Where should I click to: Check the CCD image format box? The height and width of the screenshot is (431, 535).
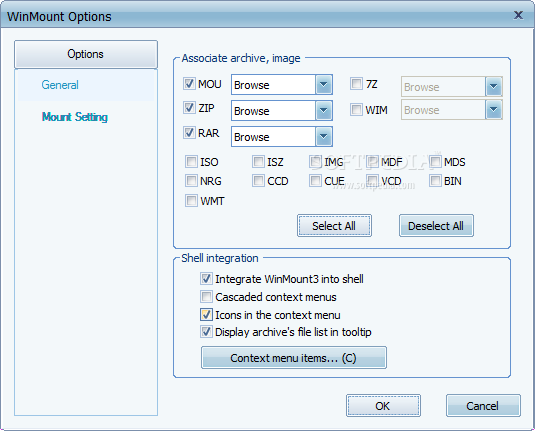258,181
